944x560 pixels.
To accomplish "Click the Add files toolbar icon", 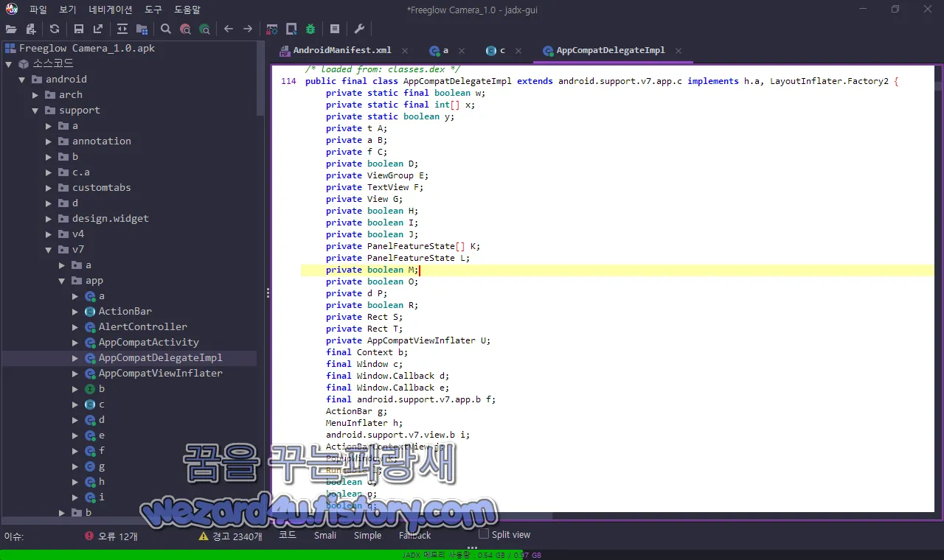I will (x=31, y=29).
